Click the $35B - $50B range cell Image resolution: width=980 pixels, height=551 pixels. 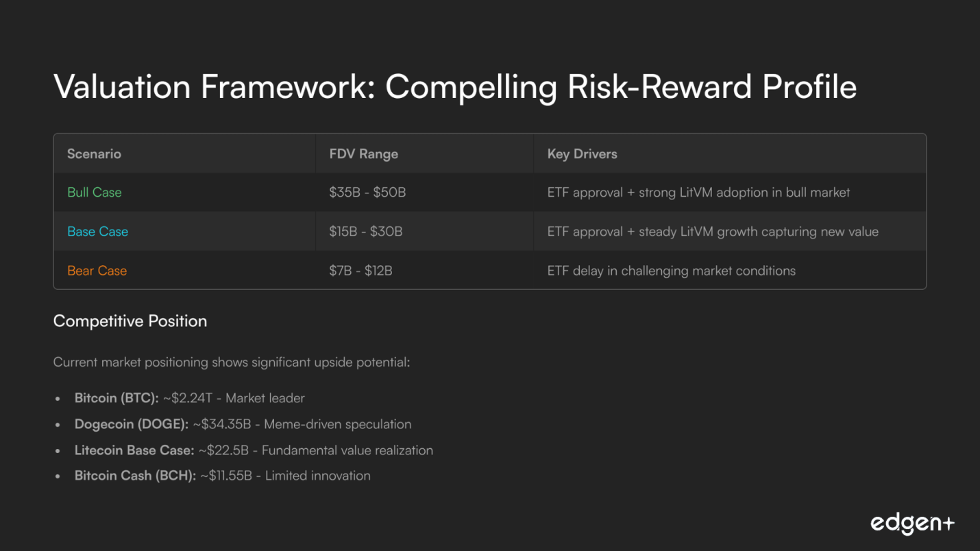click(x=367, y=193)
